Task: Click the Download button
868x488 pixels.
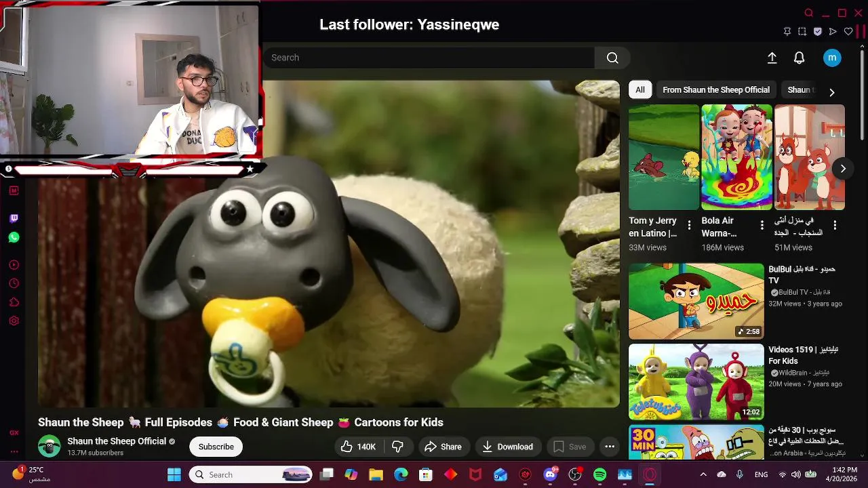Action: click(507, 447)
